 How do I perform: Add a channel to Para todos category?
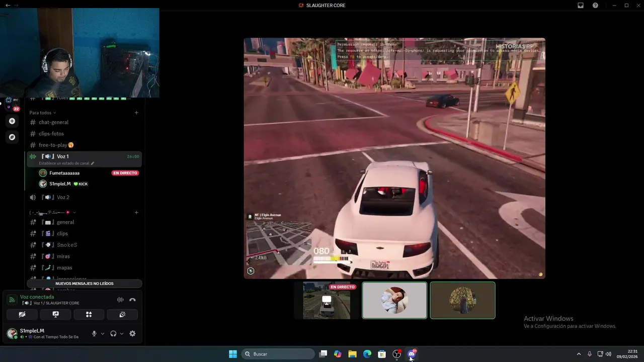[x=136, y=113]
